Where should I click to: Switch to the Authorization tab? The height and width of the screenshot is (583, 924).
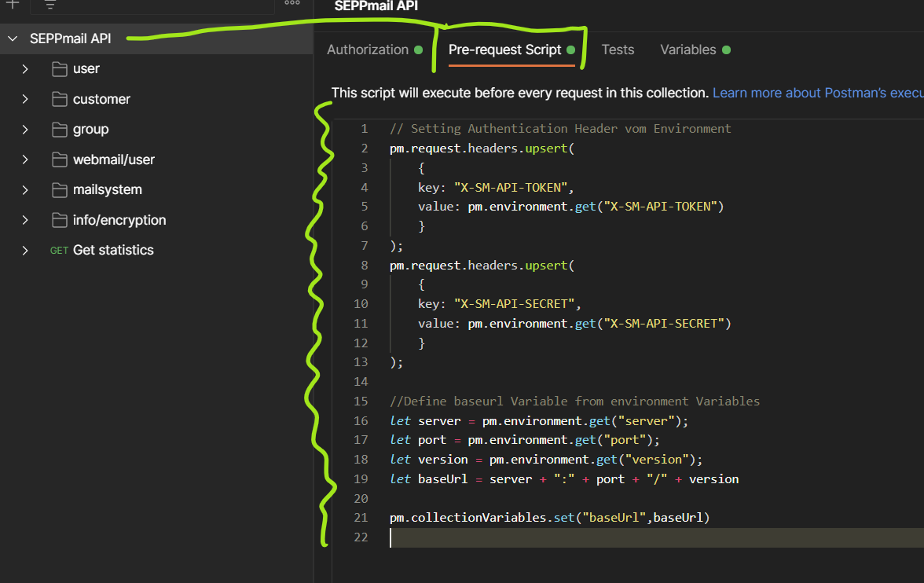[368, 49]
